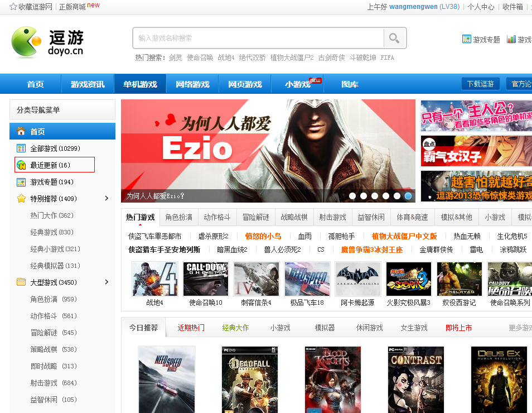Select the fifth banner slide dot
Viewport: 532px width, 413px height.
(x=397, y=196)
